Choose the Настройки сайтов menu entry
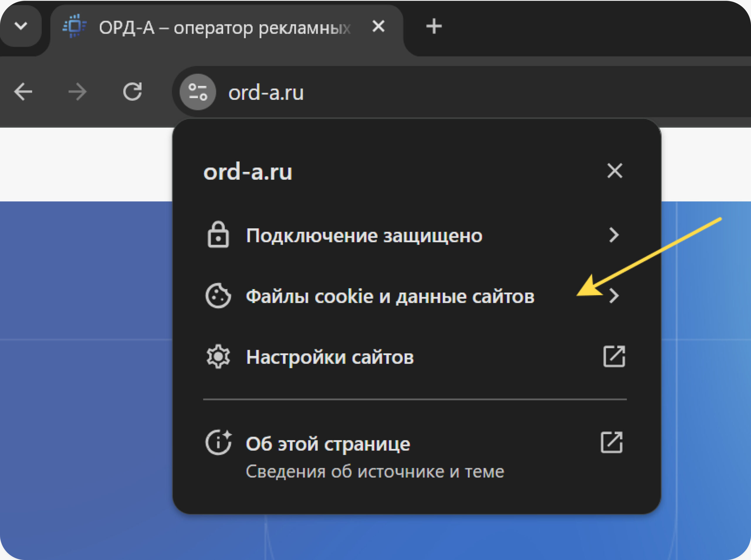Image resolution: width=751 pixels, height=560 pixels. [330, 357]
